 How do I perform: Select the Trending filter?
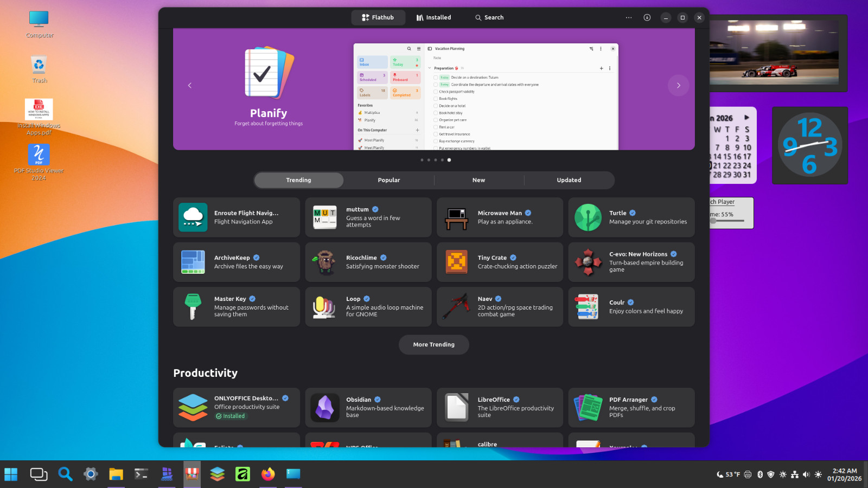(x=299, y=180)
